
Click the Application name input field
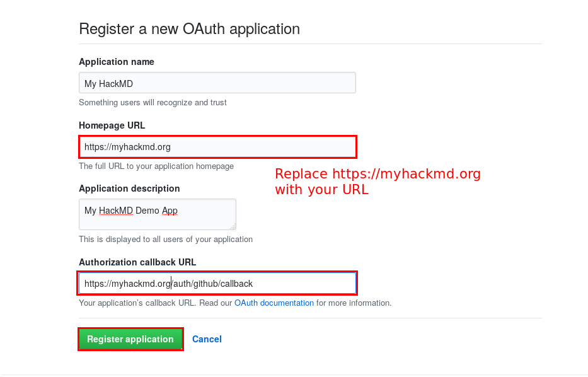click(x=217, y=82)
